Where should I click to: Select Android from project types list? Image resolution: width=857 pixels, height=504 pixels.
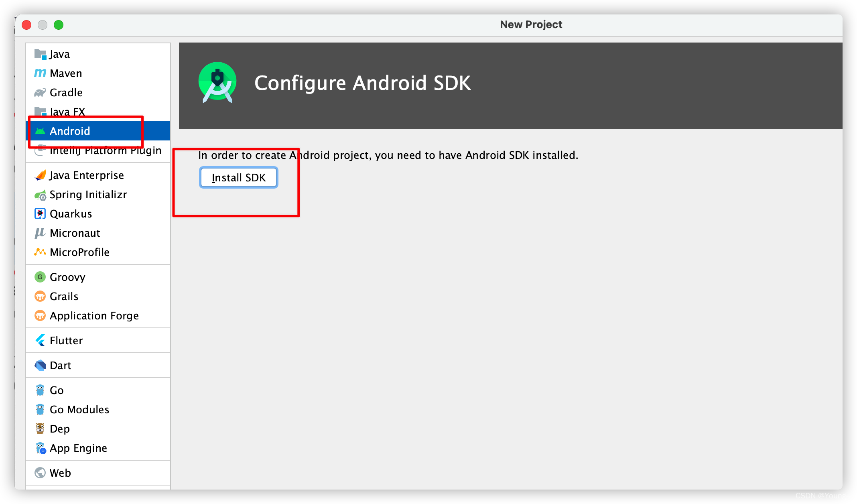pyautogui.click(x=96, y=131)
